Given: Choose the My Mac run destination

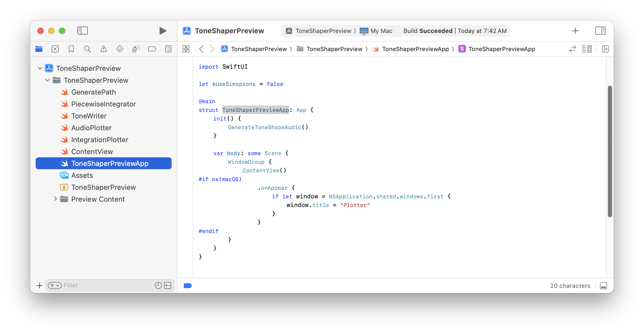Looking at the screenshot, I should (x=377, y=31).
